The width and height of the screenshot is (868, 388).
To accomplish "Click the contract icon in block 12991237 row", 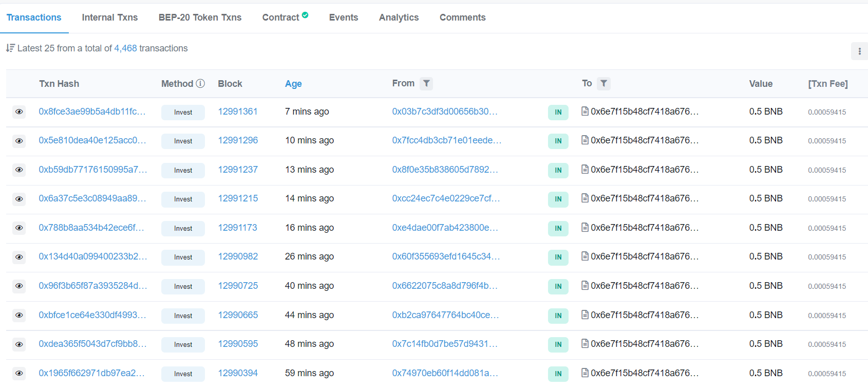I will [x=584, y=169].
